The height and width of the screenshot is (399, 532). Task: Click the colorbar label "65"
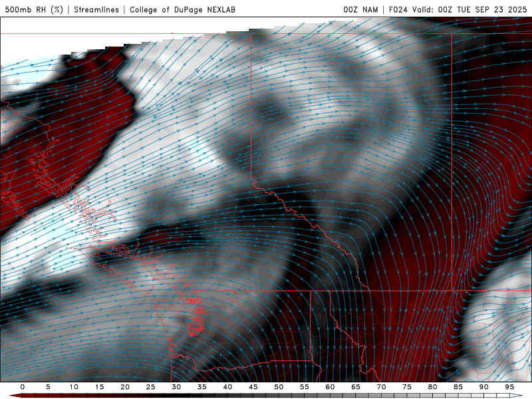click(x=356, y=387)
